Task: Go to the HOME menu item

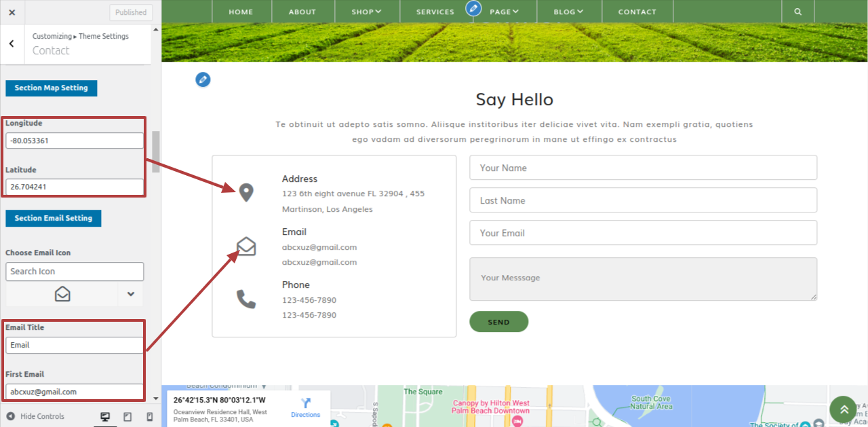Action: click(241, 12)
